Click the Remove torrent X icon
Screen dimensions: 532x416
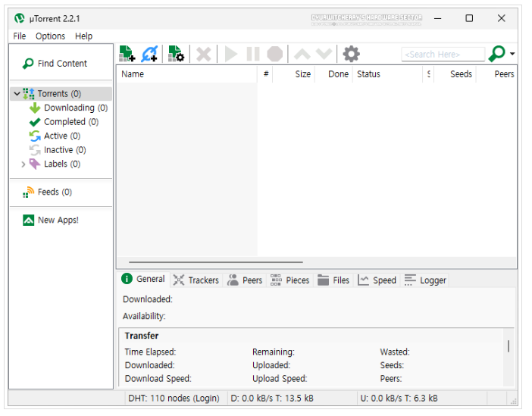(204, 54)
